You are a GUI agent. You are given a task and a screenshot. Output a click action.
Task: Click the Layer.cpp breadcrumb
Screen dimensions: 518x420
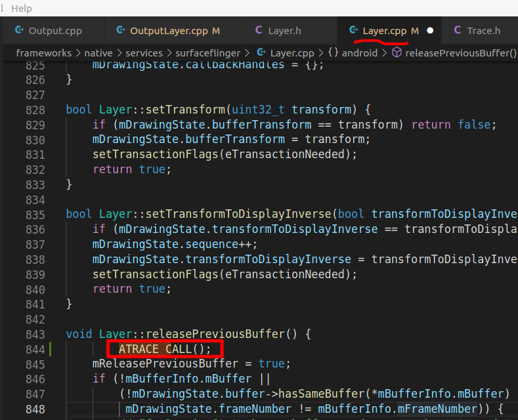point(292,53)
